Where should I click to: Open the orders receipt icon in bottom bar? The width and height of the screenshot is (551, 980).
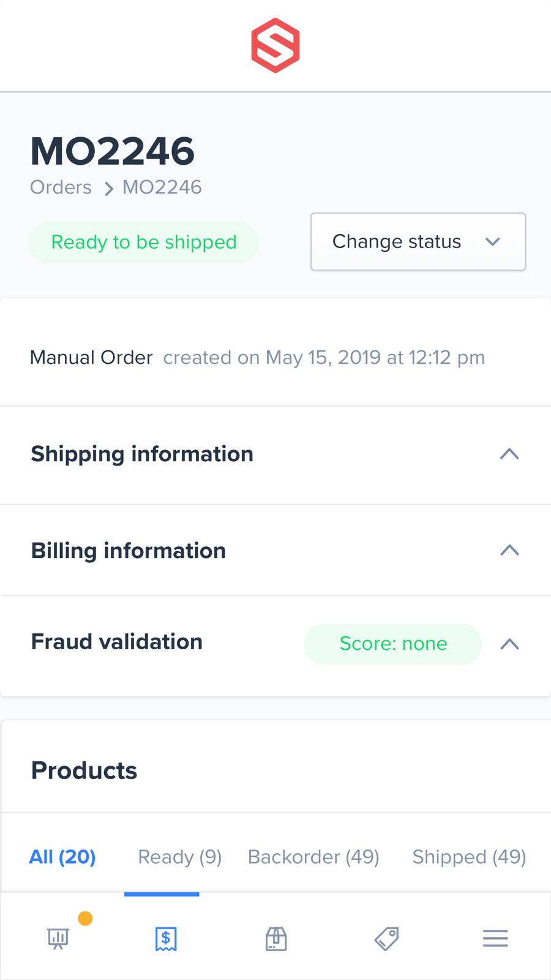(166, 938)
